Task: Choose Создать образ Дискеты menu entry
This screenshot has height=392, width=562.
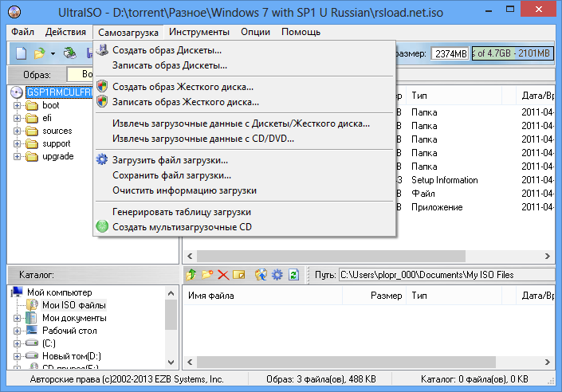Action: pos(245,50)
